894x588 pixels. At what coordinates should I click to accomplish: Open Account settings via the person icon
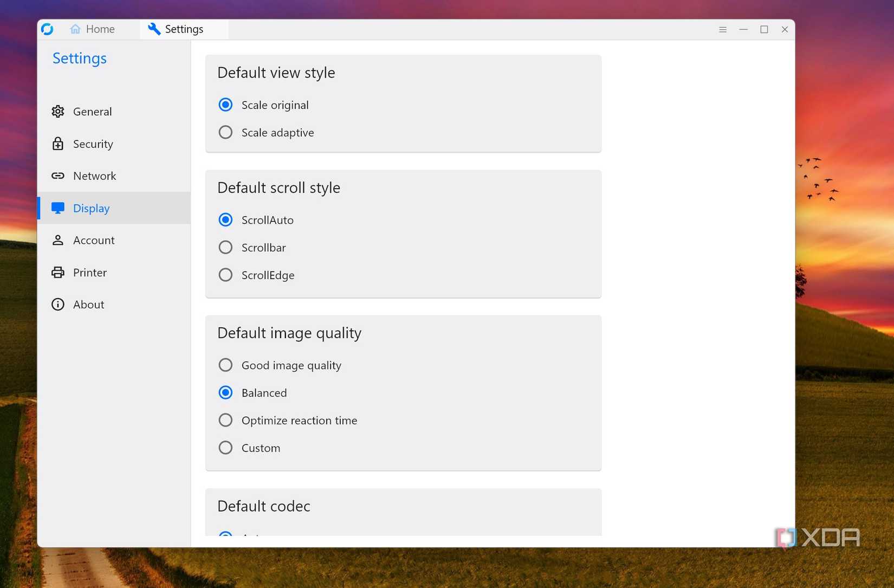(58, 240)
